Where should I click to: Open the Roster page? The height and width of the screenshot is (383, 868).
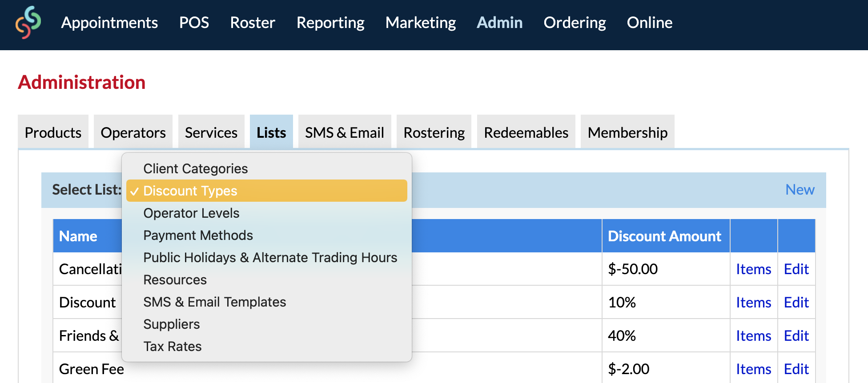click(x=253, y=23)
